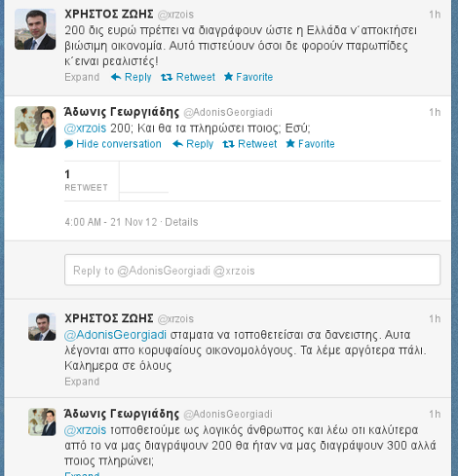Screen dimensions: 458x476
Task: Click Άδωνις Γεωργιάδης avatar on expanded tweet
Action: 35,127
